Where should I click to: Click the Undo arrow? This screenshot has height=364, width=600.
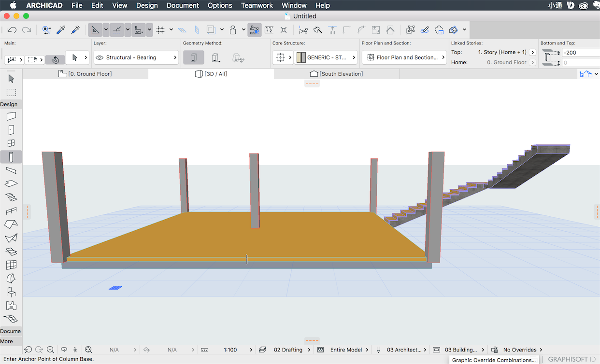pyautogui.click(x=12, y=30)
